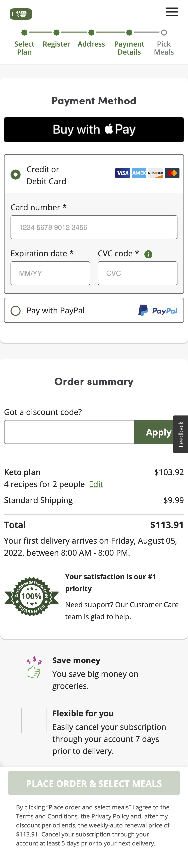Go to Register step

[56, 44]
